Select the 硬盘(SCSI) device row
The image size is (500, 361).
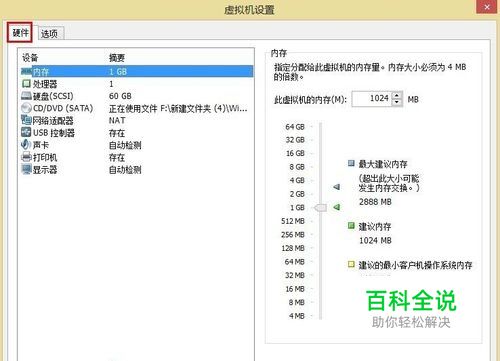tap(137, 96)
